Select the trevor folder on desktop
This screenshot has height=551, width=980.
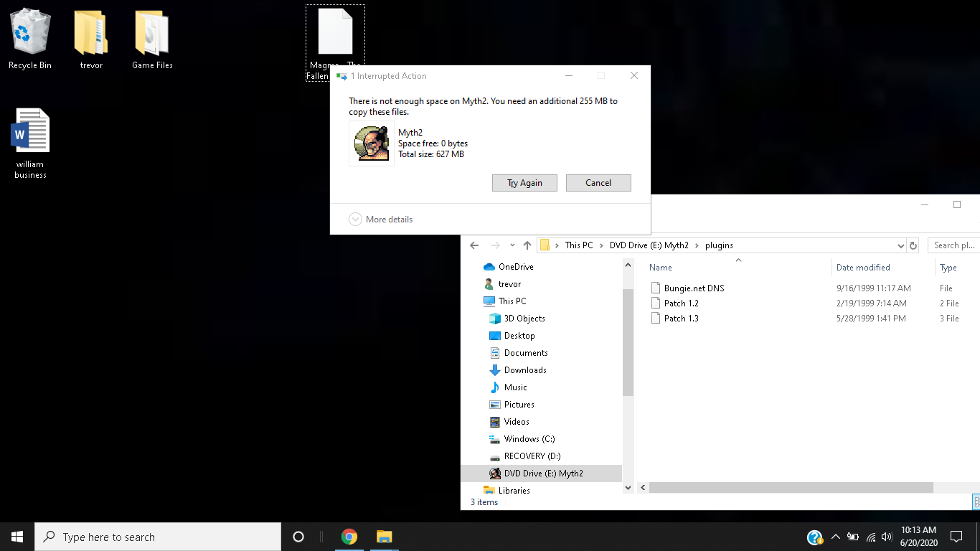pos(91,39)
